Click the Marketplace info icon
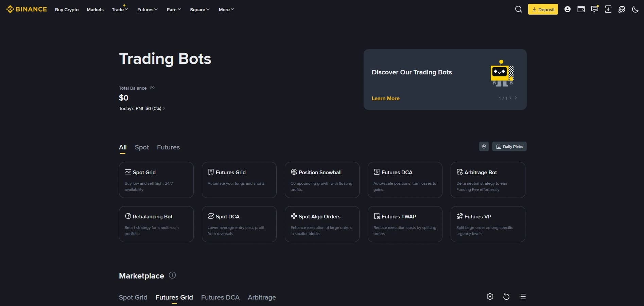The width and height of the screenshot is (644, 306). 172,275
